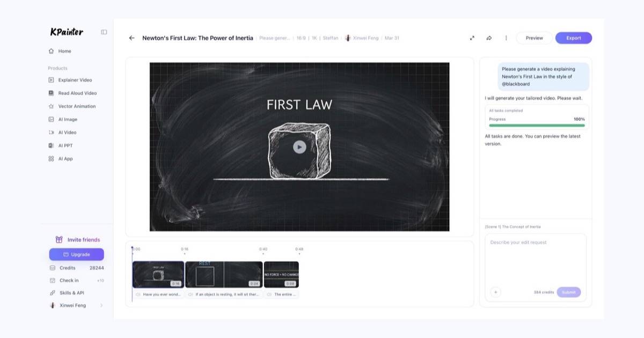Screen dimensions: 644x338
Task: Collapse the sidebar with the panel icon
Action: pyautogui.click(x=104, y=32)
